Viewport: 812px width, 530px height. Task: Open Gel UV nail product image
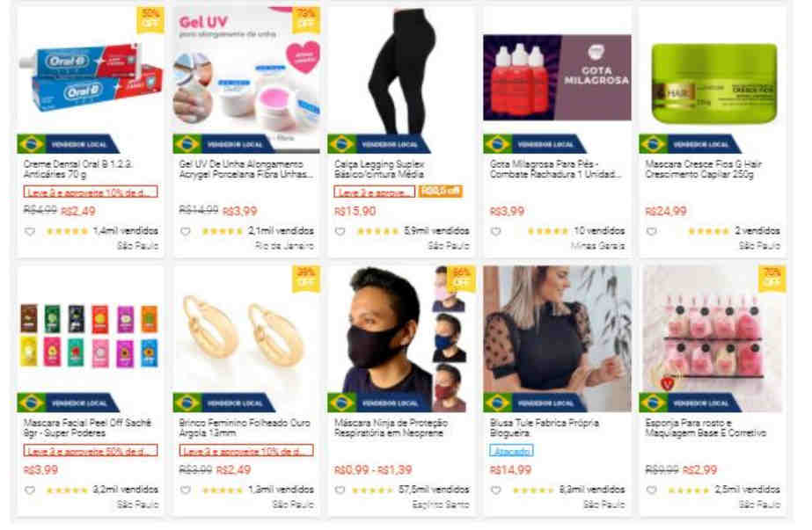(x=246, y=79)
